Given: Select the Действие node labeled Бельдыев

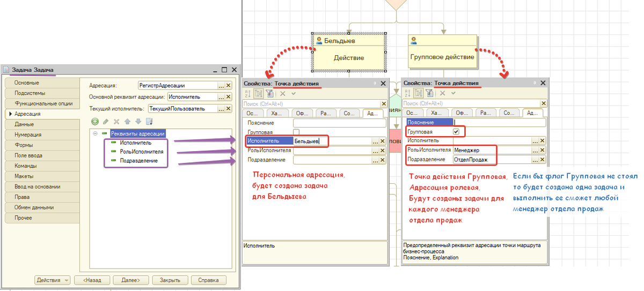Looking at the screenshot, I should point(348,53).
